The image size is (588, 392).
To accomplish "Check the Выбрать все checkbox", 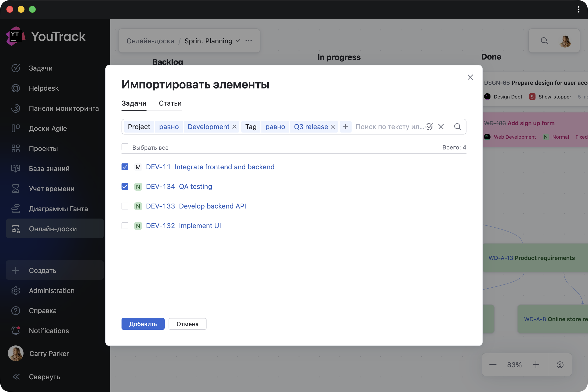I will [x=125, y=147].
